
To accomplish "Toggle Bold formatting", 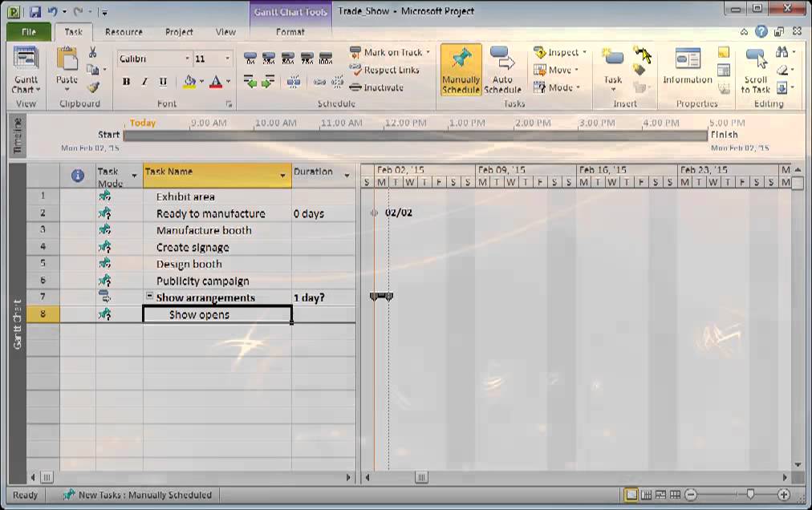I will (126, 82).
